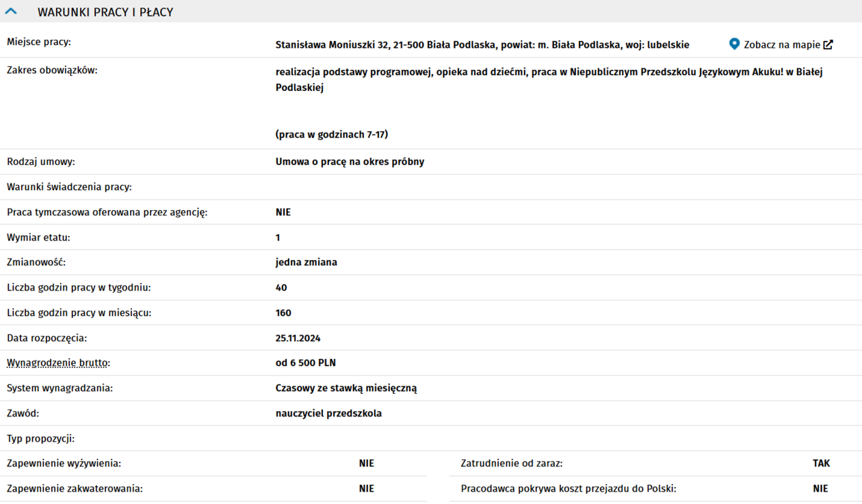Screen dimensions: 862x504
Task: Click the external link icon beside Zobacz na mapie
Action: (828, 44)
